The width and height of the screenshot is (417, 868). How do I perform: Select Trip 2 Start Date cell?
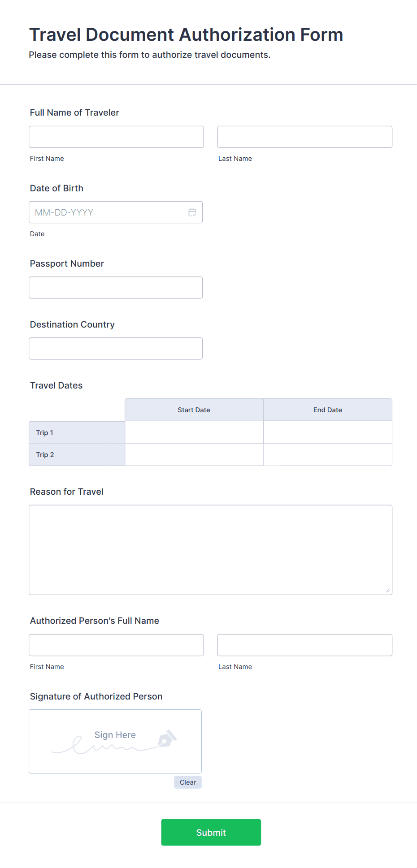pyautogui.click(x=194, y=455)
